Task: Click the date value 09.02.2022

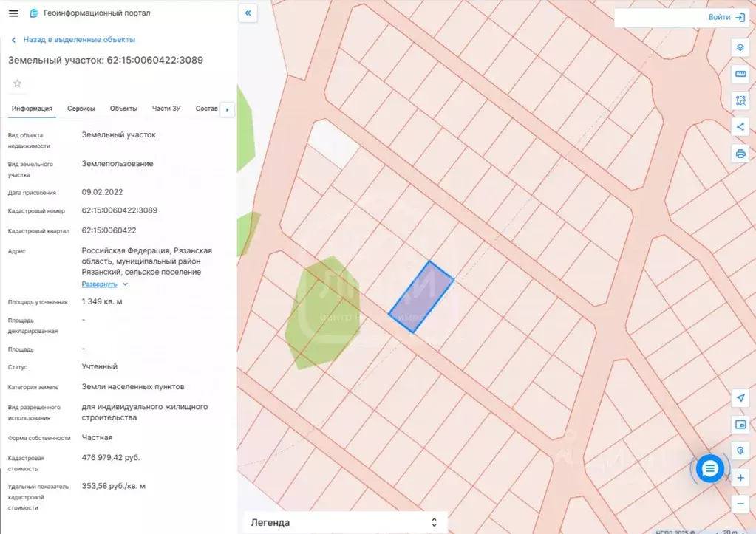Action: coord(102,192)
